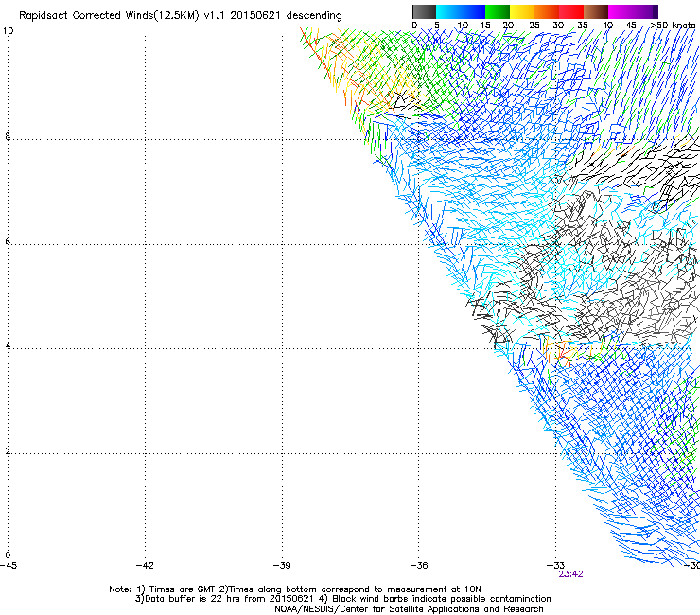Click the -42 longitude axis label
This screenshot has height=615, width=700.
(145, 566)
